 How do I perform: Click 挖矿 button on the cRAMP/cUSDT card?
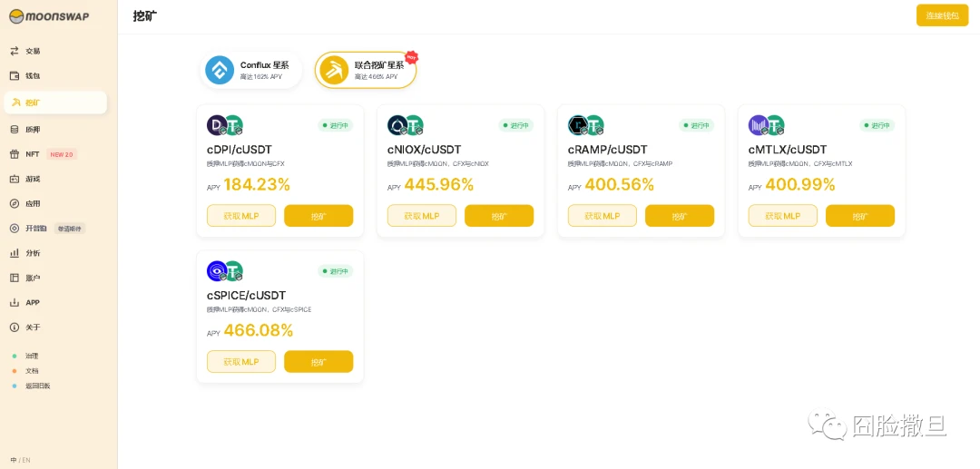coord(679,216)
